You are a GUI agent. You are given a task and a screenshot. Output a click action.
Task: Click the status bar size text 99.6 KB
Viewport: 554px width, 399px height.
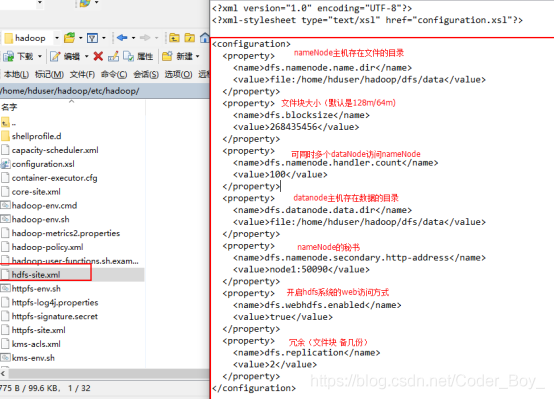click(43, 388)
